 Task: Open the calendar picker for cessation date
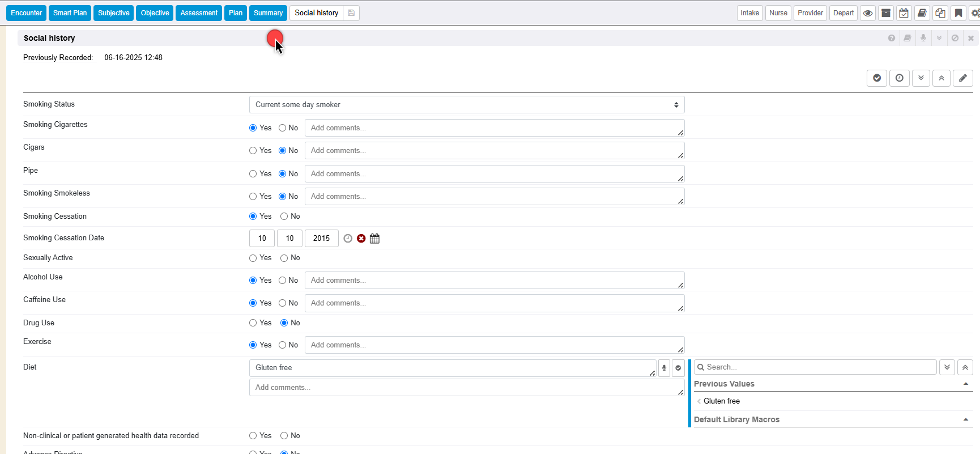click(x=374, y=239)
